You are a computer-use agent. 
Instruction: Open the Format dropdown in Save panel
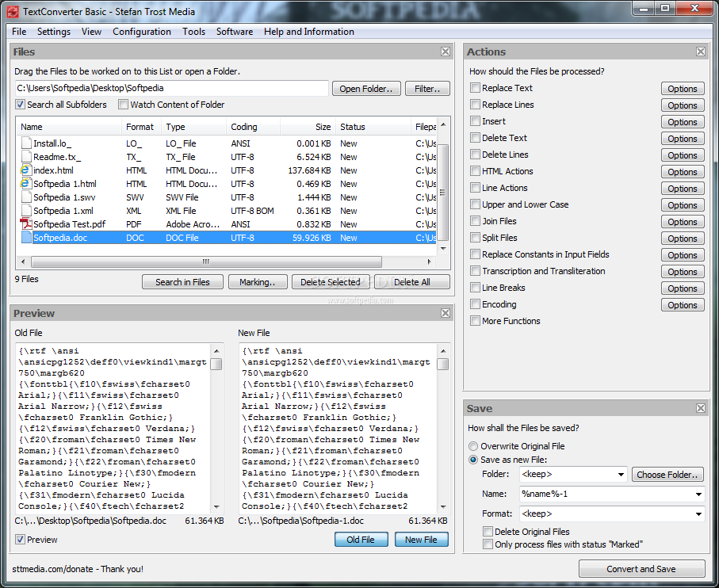click(698, 514)
